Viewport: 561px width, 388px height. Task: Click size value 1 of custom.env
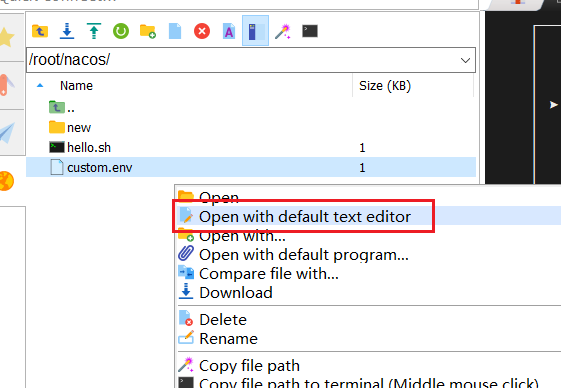(362, 168)
